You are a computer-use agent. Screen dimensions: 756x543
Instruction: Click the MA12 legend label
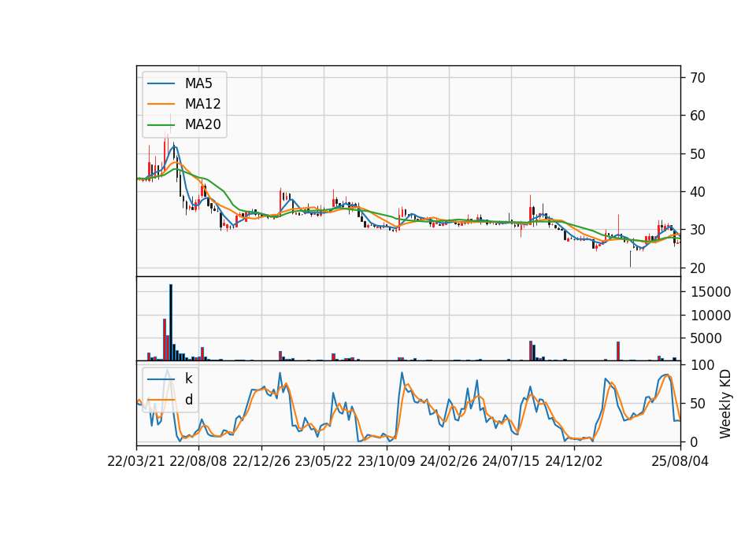[202, 104]
